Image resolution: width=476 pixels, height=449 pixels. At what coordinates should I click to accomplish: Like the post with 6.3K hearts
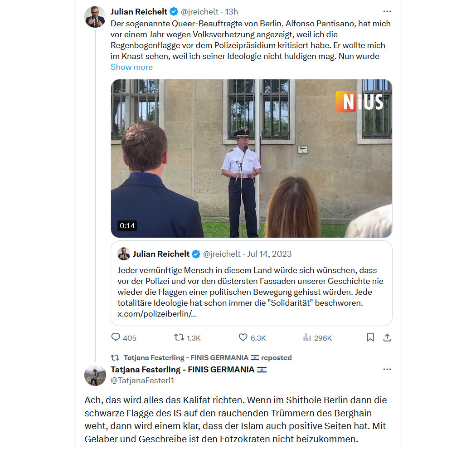tap(243, 337)
